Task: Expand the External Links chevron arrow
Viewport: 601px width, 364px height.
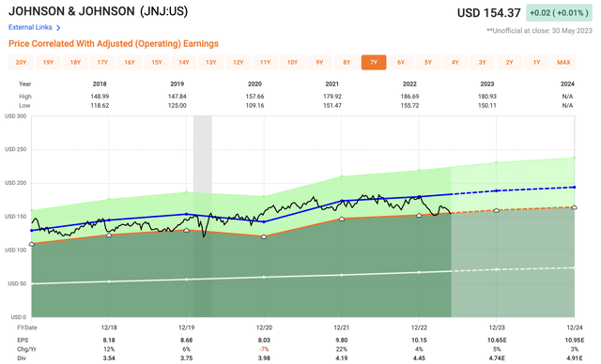Action: tap(58, 27)
